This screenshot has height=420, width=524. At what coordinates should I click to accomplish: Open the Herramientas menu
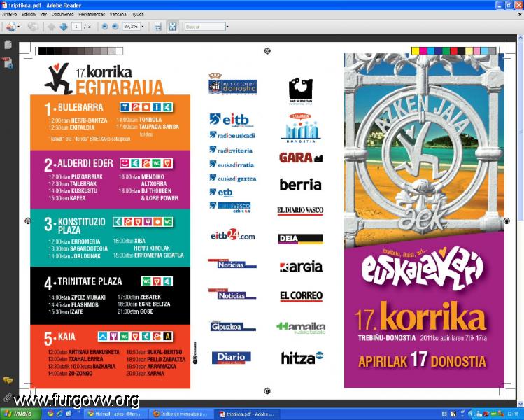(x=92, y=15)
